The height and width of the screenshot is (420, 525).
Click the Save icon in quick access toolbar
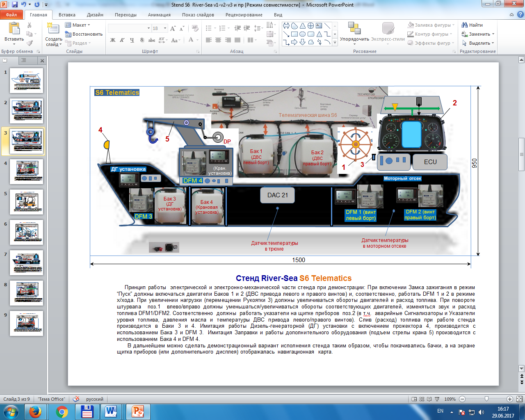tap(15, 5)
